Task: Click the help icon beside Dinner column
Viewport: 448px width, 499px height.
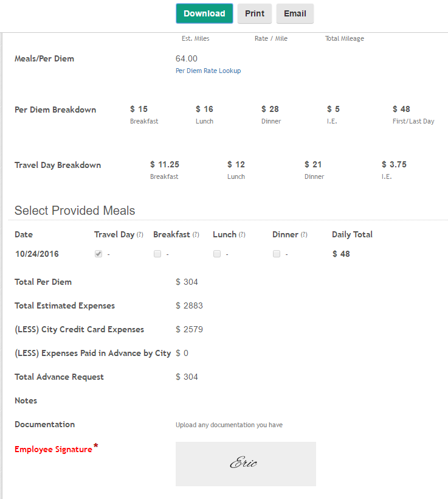Action: point(304,235)
